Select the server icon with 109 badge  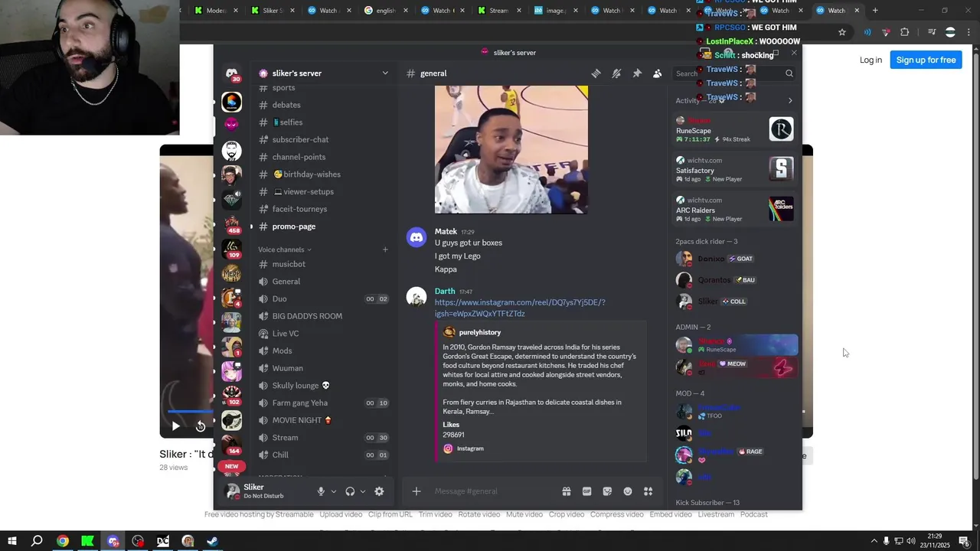(x=231, y=249)
